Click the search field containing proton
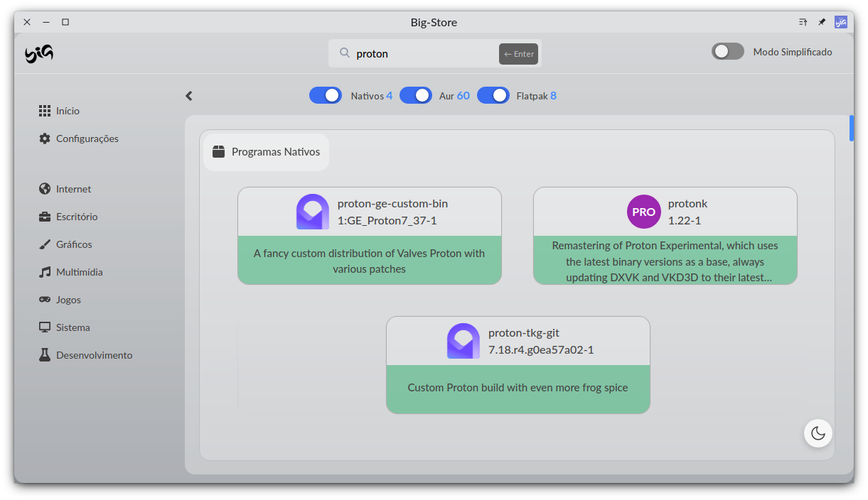The image size is (868, 500). pyautogui.click(x=435, y=53)
